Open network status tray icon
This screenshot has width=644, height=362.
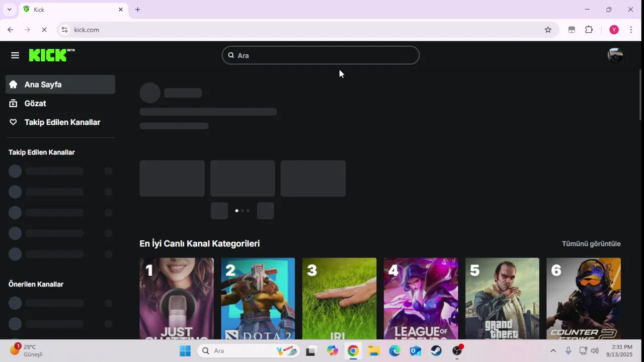pyautogui.click(x=583, y=351)
